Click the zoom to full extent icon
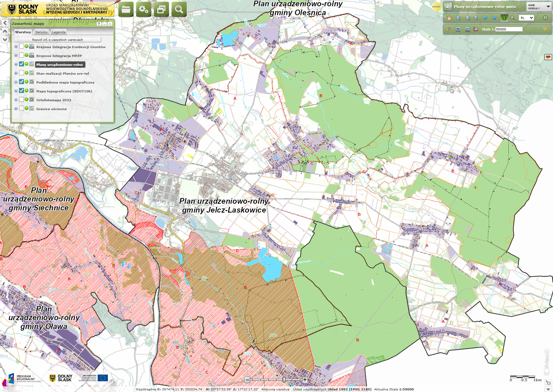Image resolution: width=553 pixels, height=392 pixels. (x=476, y=18)
